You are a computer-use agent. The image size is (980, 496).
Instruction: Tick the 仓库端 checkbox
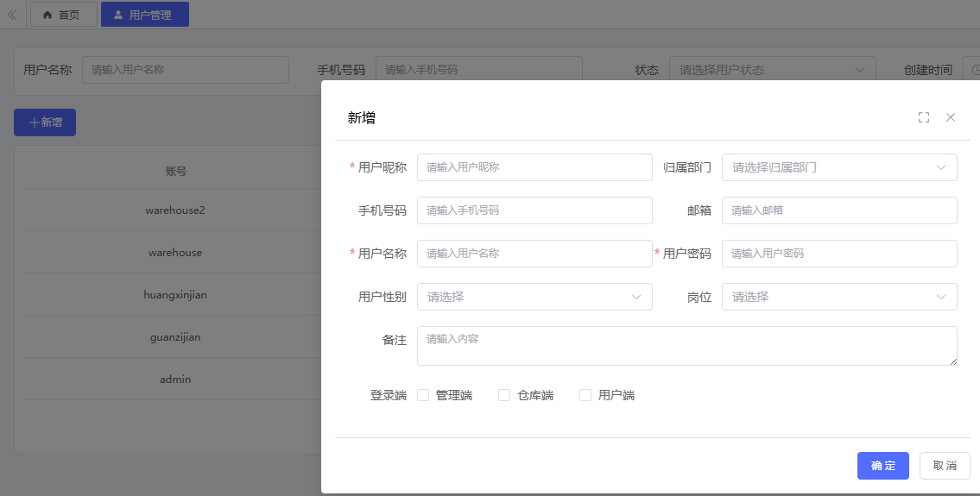[x=504, y=395]
